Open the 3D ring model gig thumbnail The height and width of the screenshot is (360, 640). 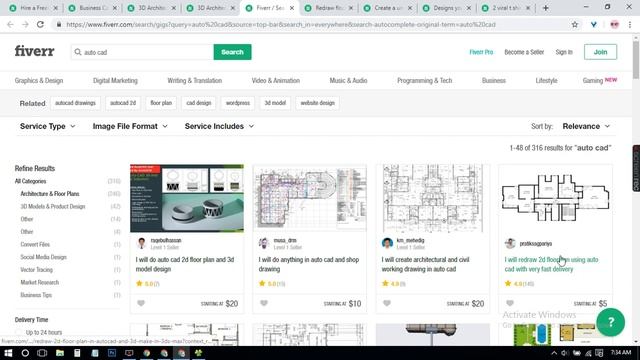point(187,198)
